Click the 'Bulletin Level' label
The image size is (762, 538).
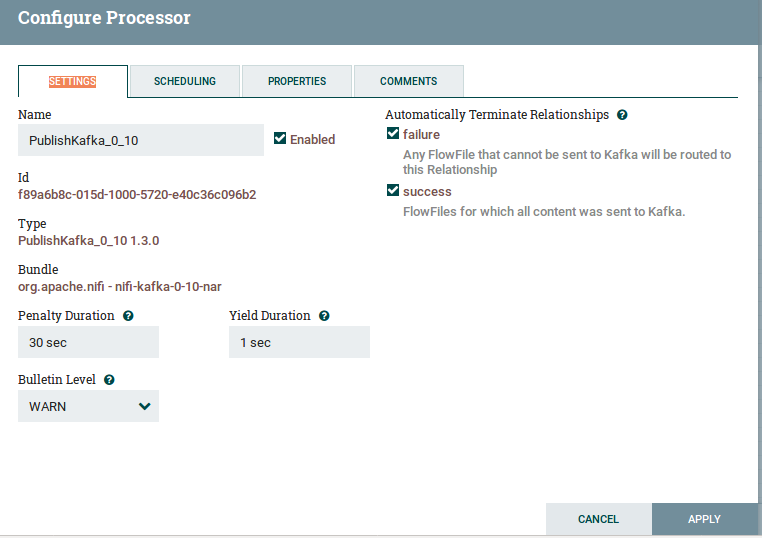57,380
